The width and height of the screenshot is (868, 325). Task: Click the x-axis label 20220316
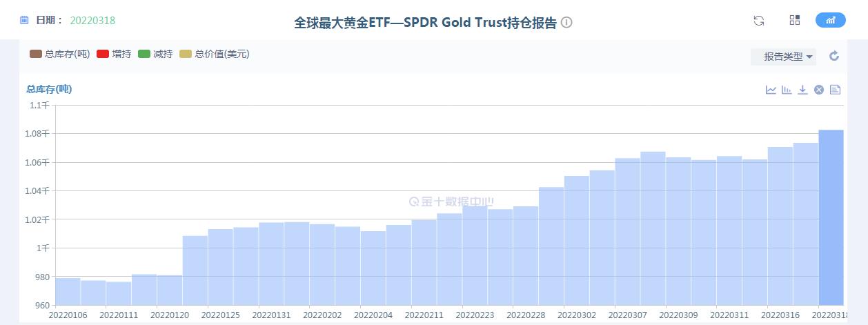(x=780, y=315)
